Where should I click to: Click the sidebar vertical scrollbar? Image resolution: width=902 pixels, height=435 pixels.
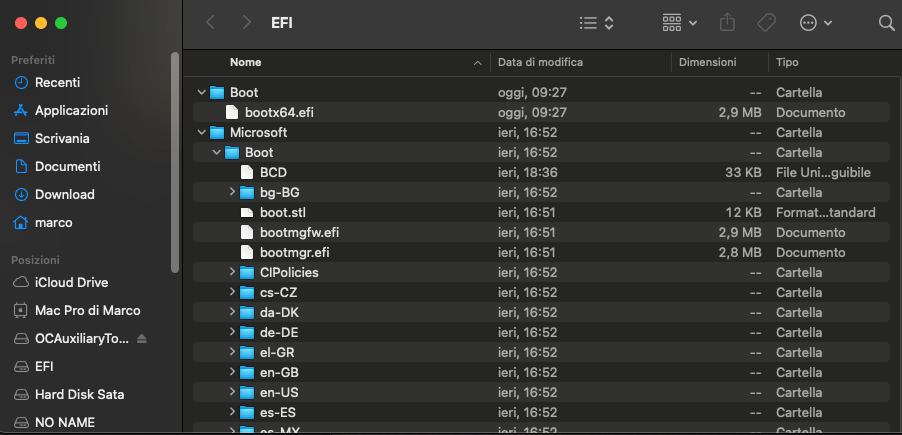tap(175, 160)
